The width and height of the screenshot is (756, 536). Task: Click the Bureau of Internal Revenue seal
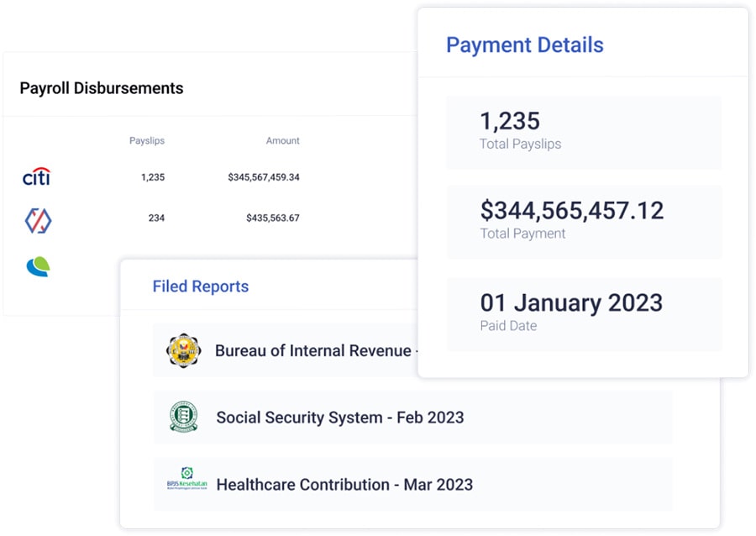[183, 350]
